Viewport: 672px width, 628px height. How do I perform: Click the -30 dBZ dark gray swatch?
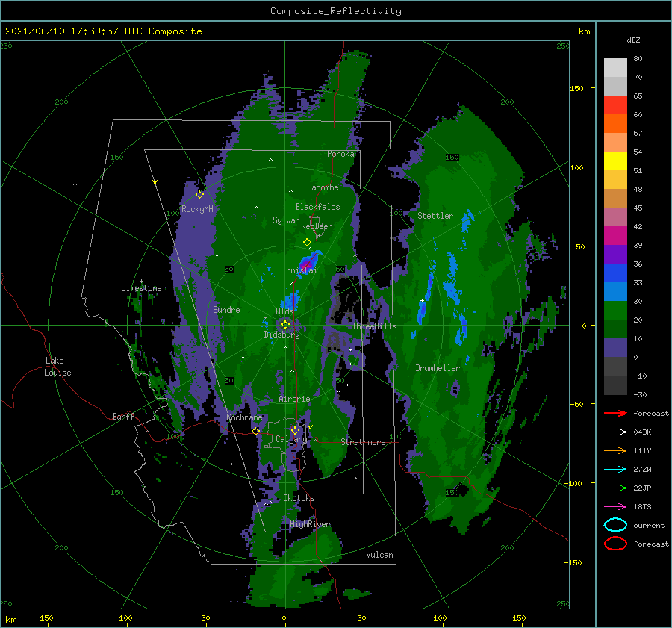pyautogui.click(x=615, y=385)
